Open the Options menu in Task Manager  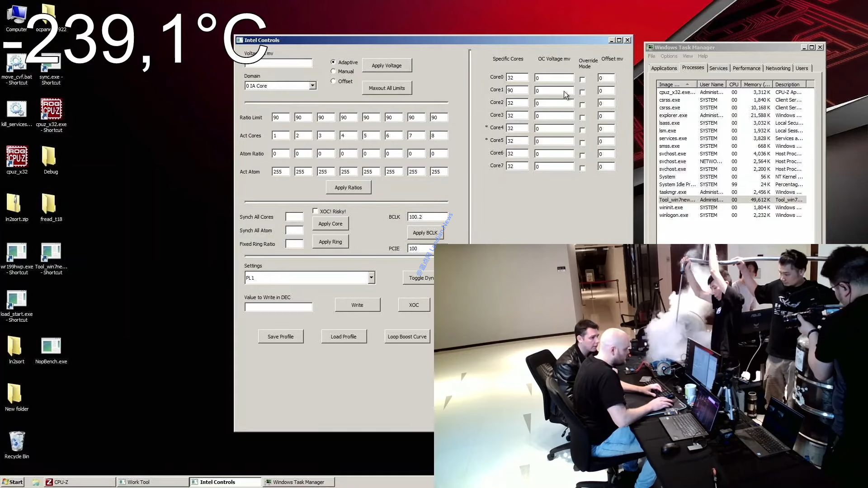click(x=669, y=56)
